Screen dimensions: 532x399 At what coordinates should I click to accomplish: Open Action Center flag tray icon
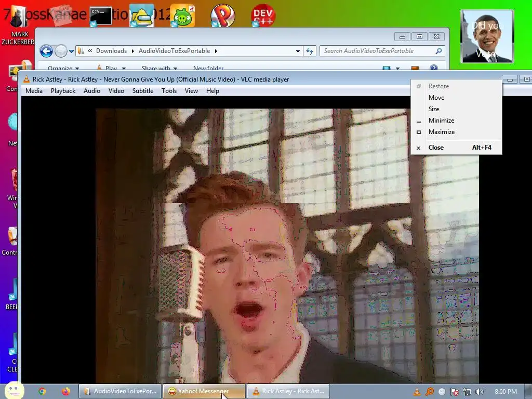click(454, 392)
